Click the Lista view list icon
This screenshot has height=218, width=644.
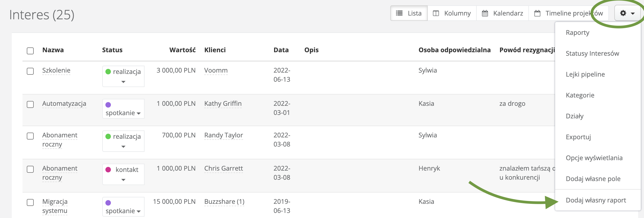(x=399, y=13)
